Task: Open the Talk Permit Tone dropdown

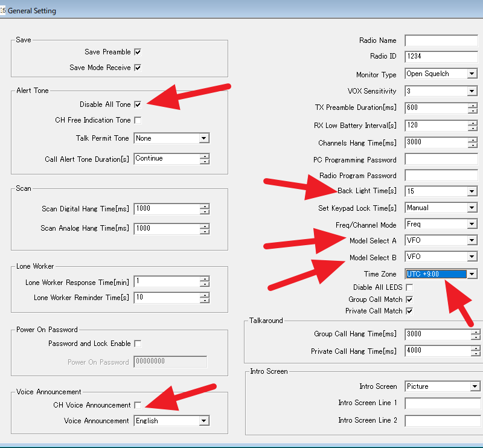Action: [203, 138]
